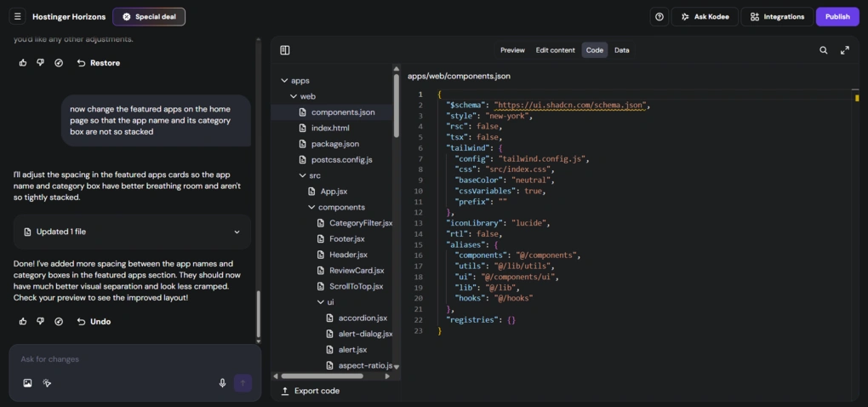Open alert-dialog.jsx file
This screenshot has width=868, height=407.
pos(359,334)
